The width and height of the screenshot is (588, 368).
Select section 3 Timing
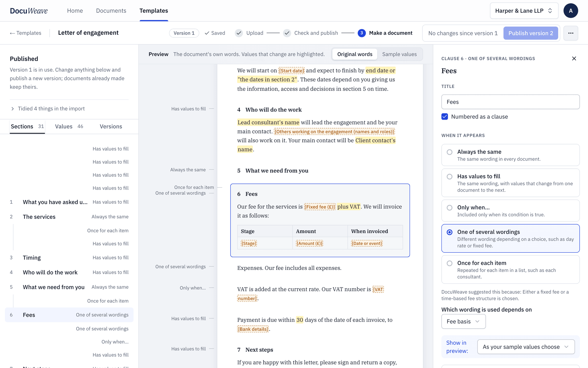point(69,258)
